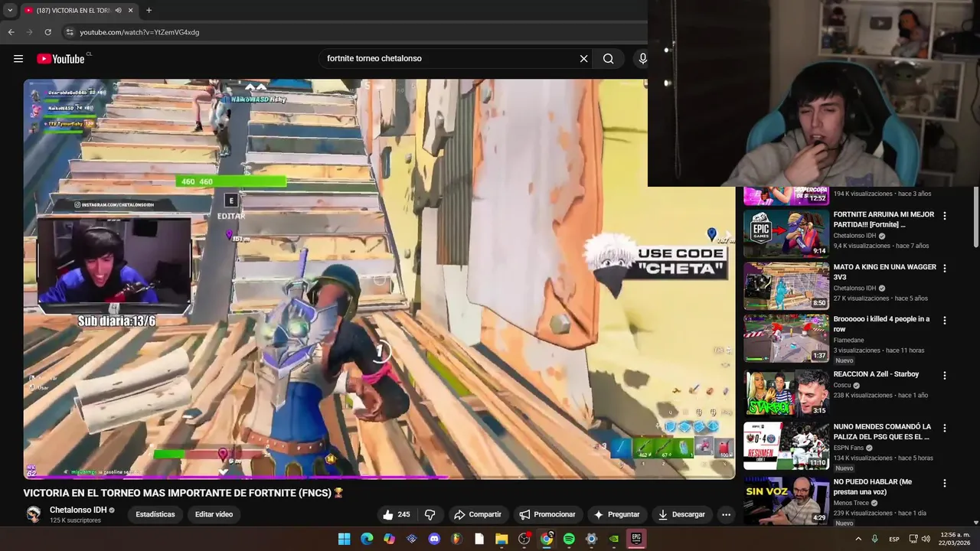The image size is (980, 551).
Task: Open Settings gear from taskbar
Action: (591, 539)
